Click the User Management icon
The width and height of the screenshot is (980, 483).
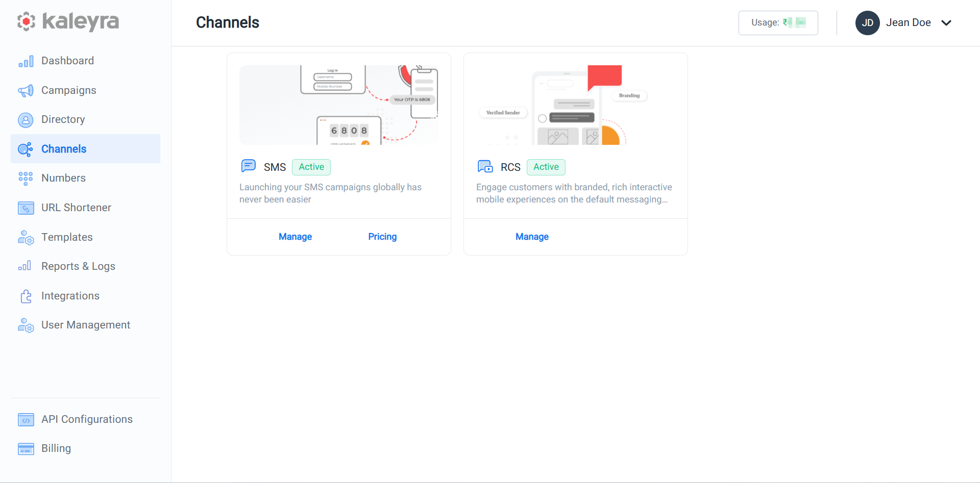tap(26, 325)
